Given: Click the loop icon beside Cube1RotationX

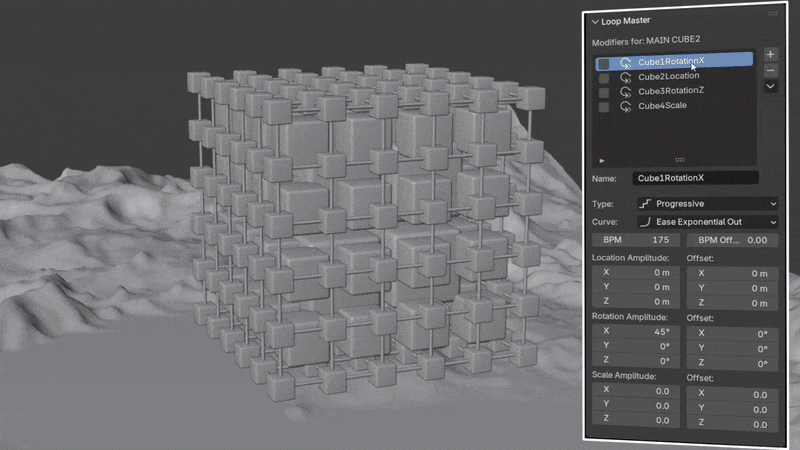Looking at the screenshot, I should point(626,63).
